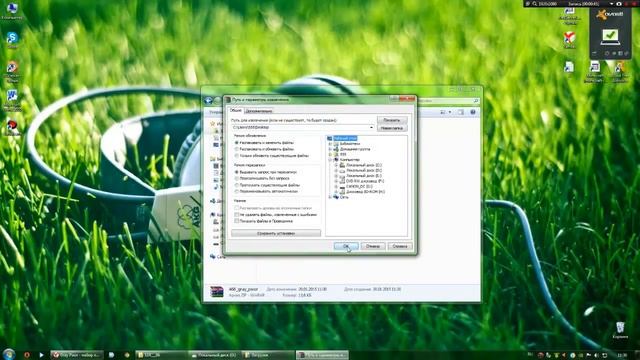Viewport: 640px width, 360px height.
Task: Switch to Локальный диск (G:) taskbar window
Action: (214, 355)
